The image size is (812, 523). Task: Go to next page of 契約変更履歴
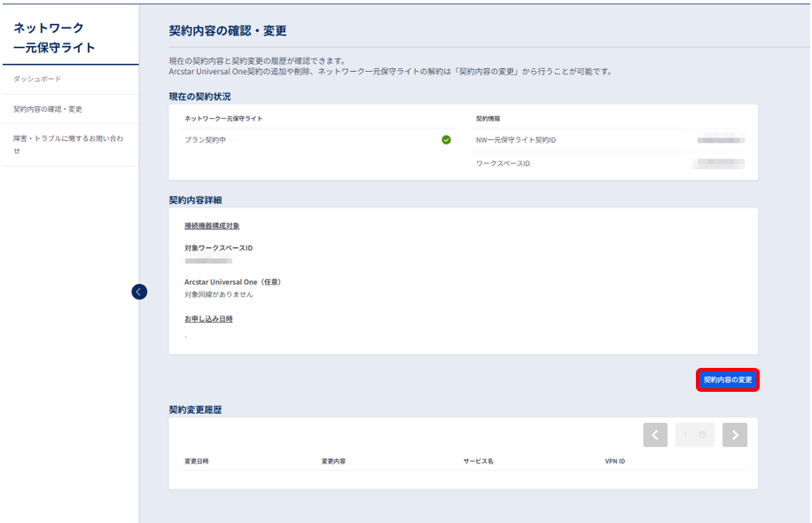pos(735,435)
